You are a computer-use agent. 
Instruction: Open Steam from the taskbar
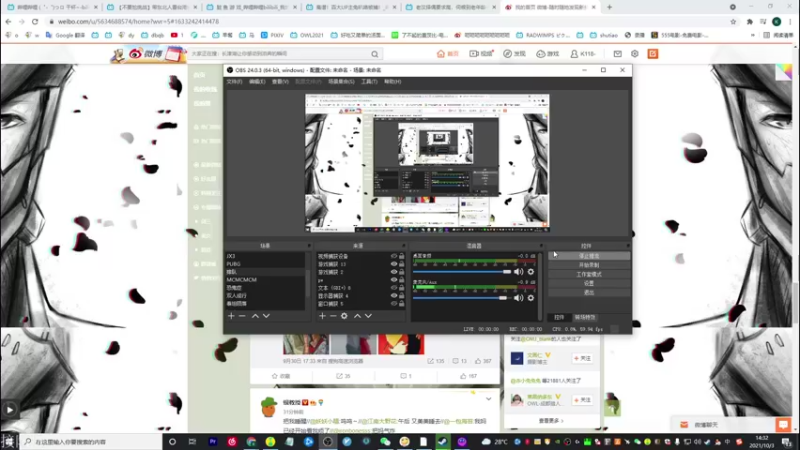(x=443, y=441)
